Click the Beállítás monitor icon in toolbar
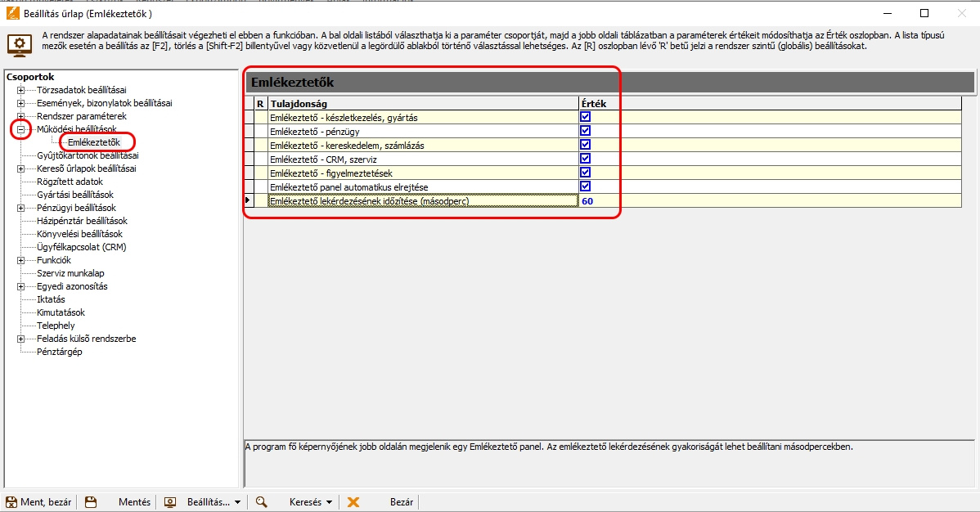The width and height of the screenshot is (980, 512). pyautogui.click(x=171, y=502)
